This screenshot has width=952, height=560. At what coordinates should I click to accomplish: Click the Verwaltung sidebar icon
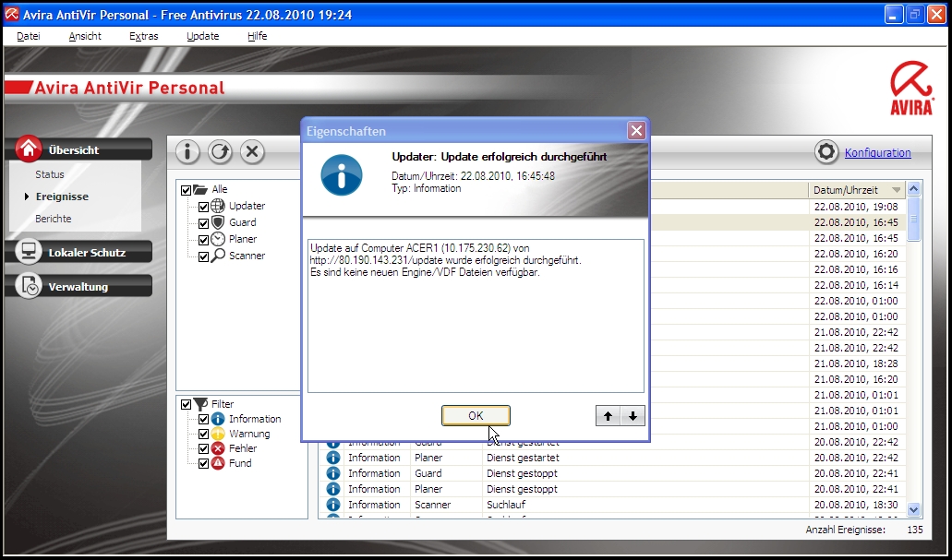[x=30, y=286]
